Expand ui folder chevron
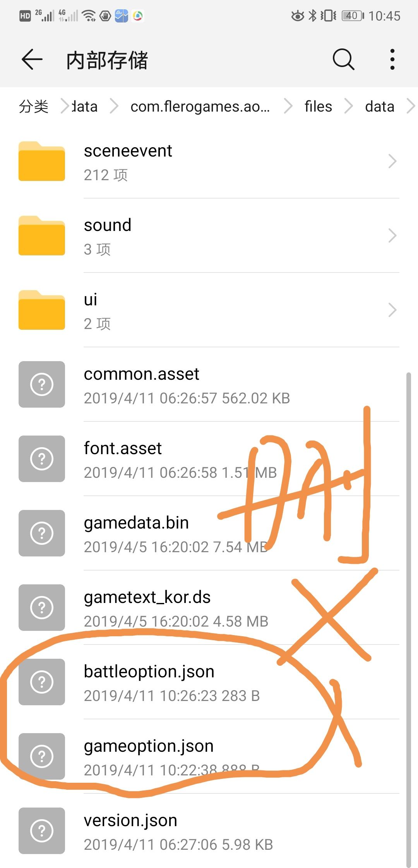The height and width of the screenshot is (868, 418). (x=392, y=310)
